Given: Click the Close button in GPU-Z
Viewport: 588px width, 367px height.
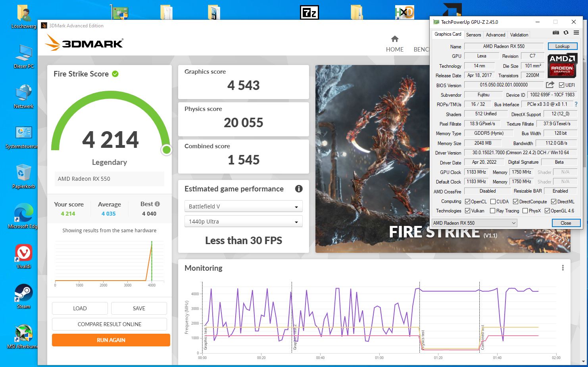Looking at the screenshot, I should tap(566, 223).
